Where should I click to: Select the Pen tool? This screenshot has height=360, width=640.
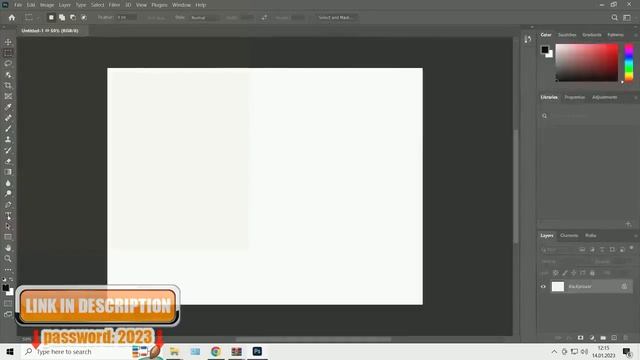pyautogui.click(x=8, y=204)
